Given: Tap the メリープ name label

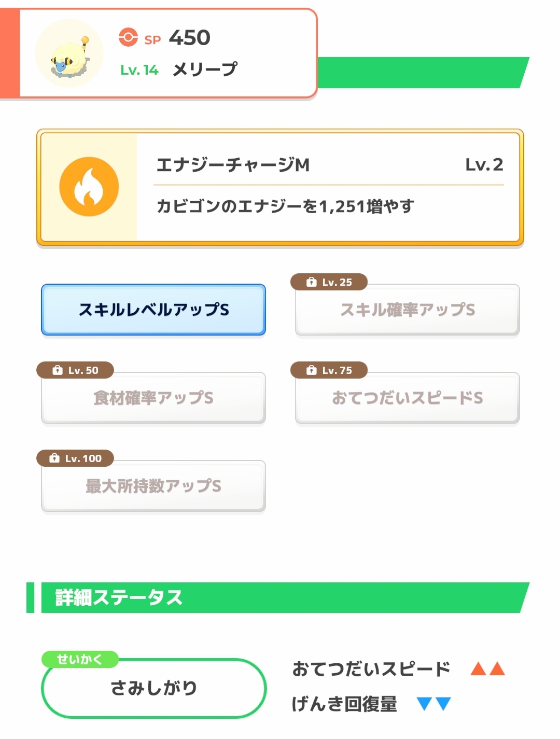Looking at the screenshot, I should pyautogui.click(x=205, y=69).
